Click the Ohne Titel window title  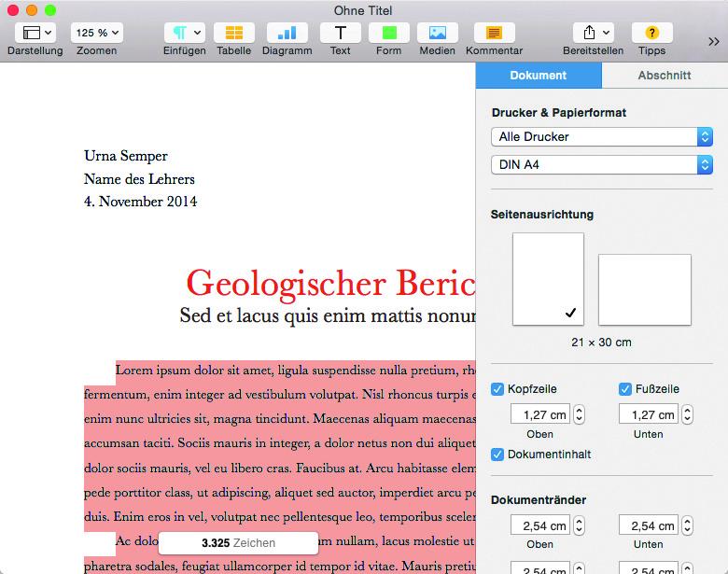click(x=363, y=10)
